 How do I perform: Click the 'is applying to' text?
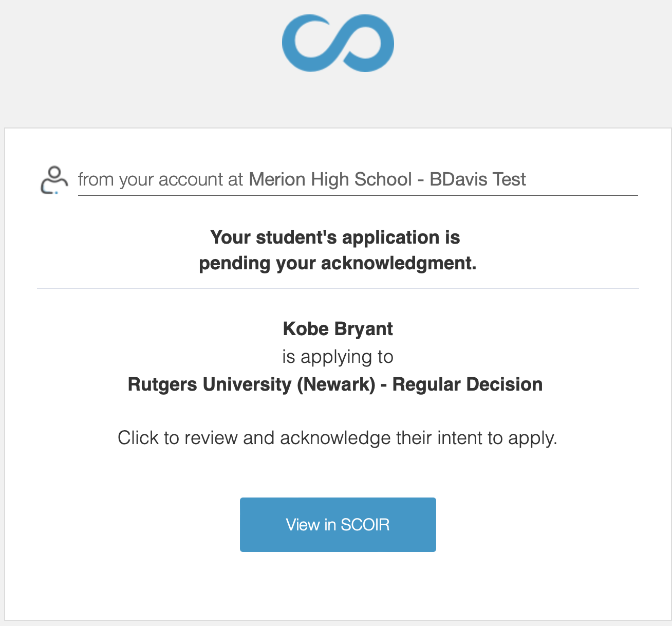[x=338, y=357]
